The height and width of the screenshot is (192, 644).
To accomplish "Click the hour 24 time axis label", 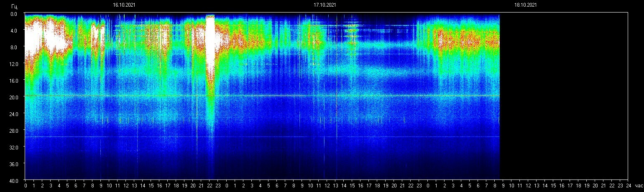I will pyautogui.click(x=629, y=186).
